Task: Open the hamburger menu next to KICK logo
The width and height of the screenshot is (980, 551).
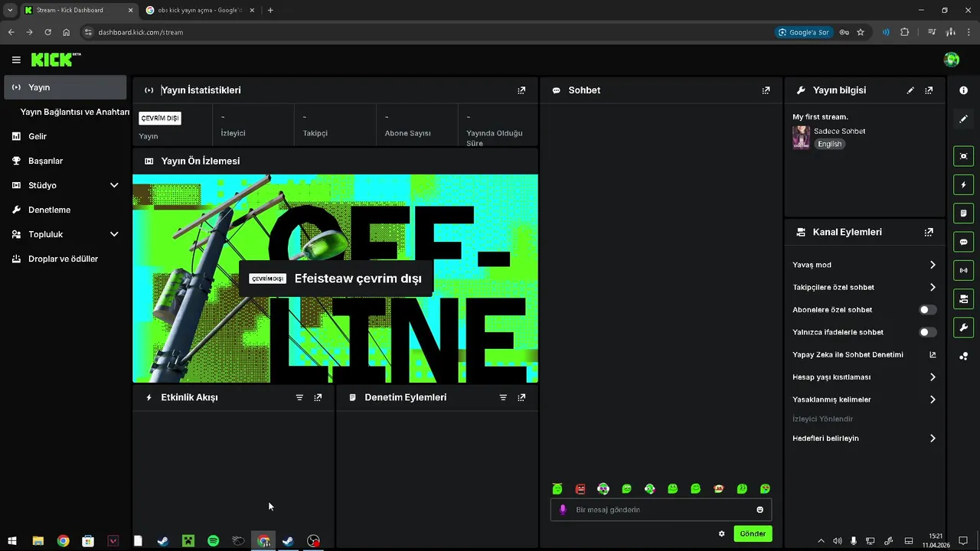Action: click(x=16, y=60)
